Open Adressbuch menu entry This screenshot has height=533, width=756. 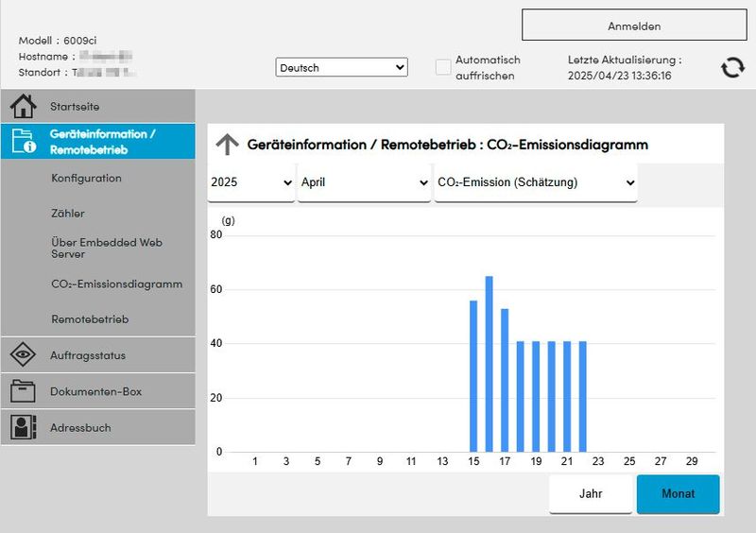(x=98, y=427)
